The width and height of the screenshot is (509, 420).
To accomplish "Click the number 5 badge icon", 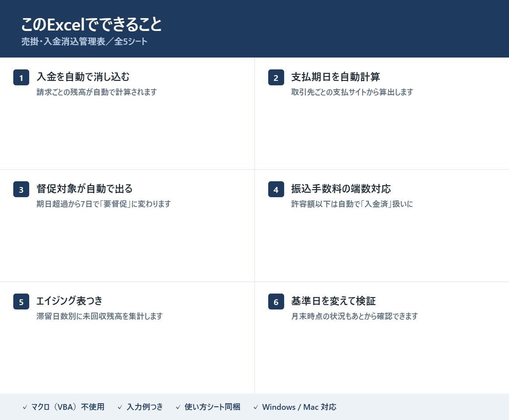I will tap(21, 302).
